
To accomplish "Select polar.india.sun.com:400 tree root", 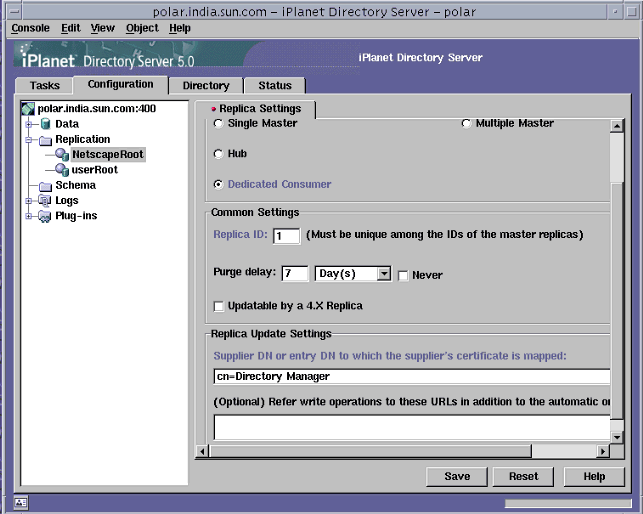I will point(96,109).
